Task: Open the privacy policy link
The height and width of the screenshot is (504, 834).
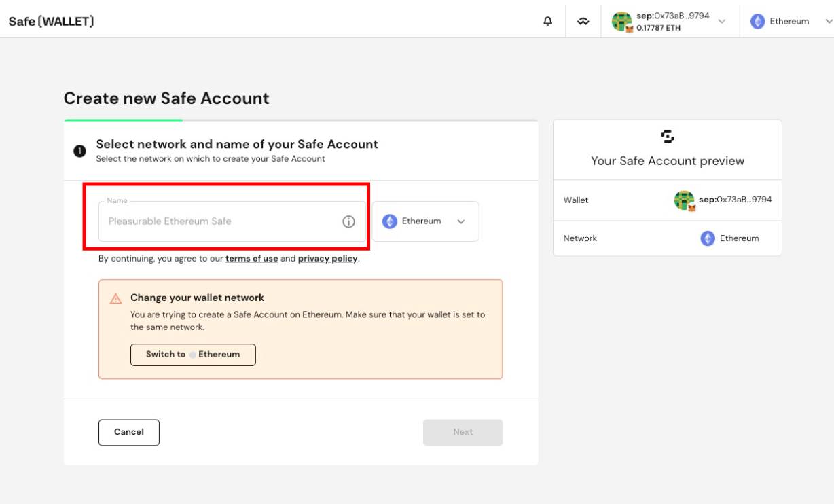Action: click(328, 259)
